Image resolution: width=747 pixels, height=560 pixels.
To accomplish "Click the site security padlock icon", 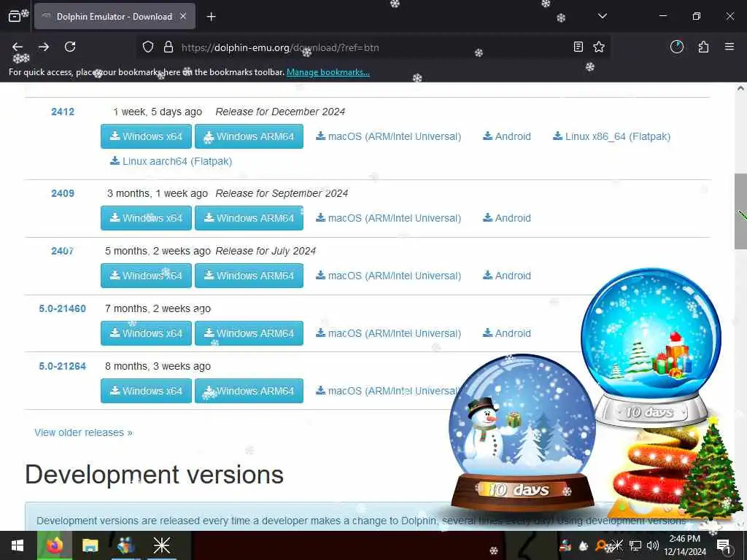I will click(169, 47).
